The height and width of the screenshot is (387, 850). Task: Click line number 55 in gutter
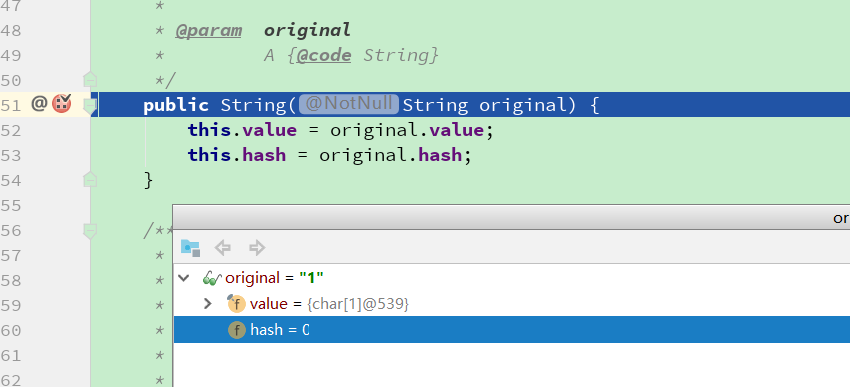click(10, 205)
